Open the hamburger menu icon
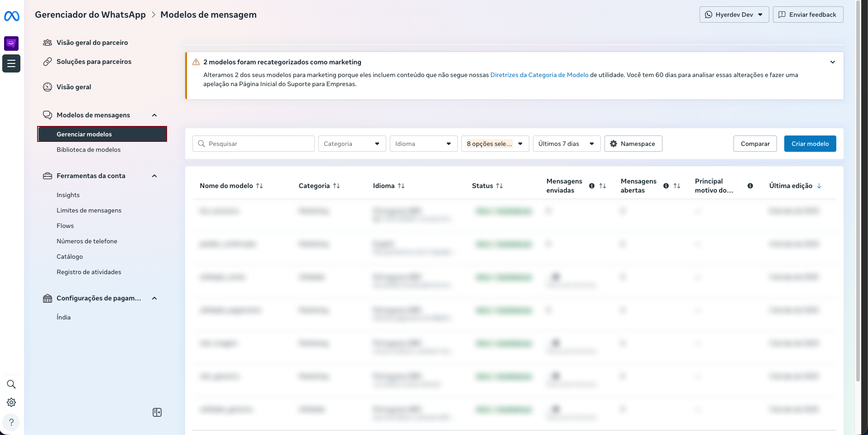Screen dimensions: 868x435 (x=11, y=63)
